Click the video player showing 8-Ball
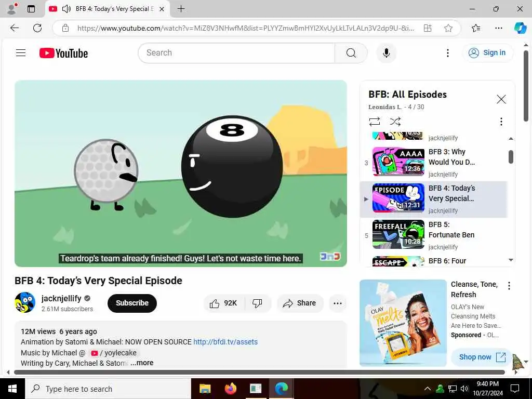Viewport: 532px width, 399px height. (x=180, y=174)
